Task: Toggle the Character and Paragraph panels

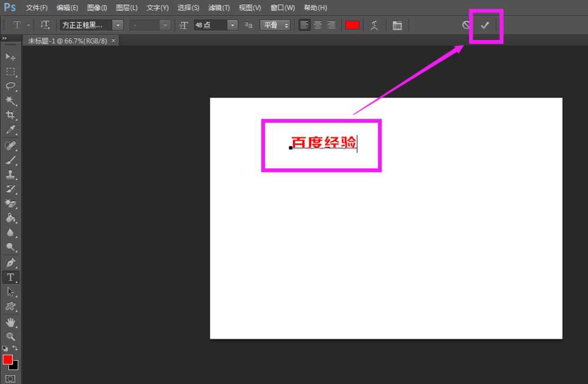Action: coord(397,25)
